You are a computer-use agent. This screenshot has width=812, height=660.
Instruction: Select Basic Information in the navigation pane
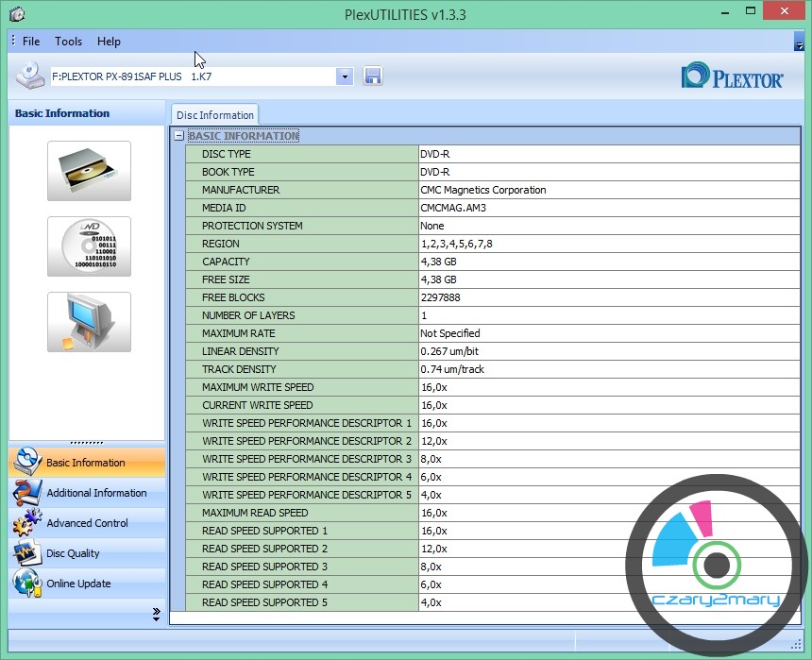(85, 463)
